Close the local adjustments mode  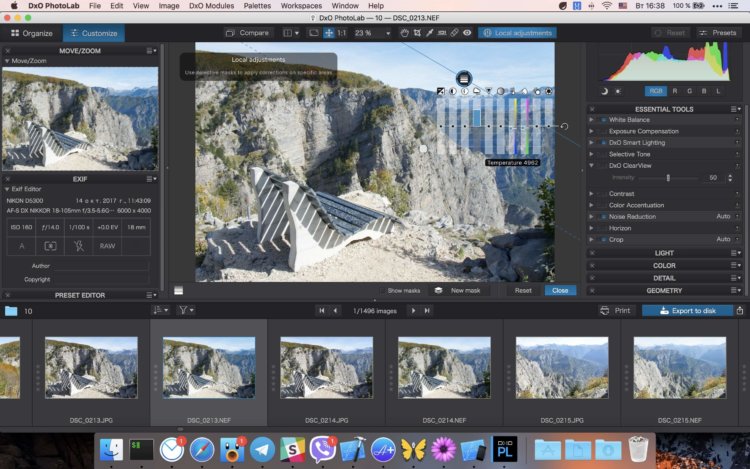pyautogui.click(x=560, y=290)
